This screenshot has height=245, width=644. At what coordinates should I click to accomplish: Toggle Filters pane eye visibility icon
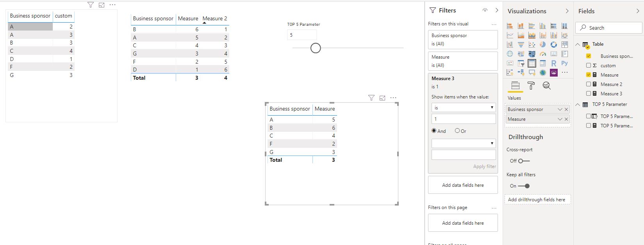pyautogui.click(x=485, y=11)
